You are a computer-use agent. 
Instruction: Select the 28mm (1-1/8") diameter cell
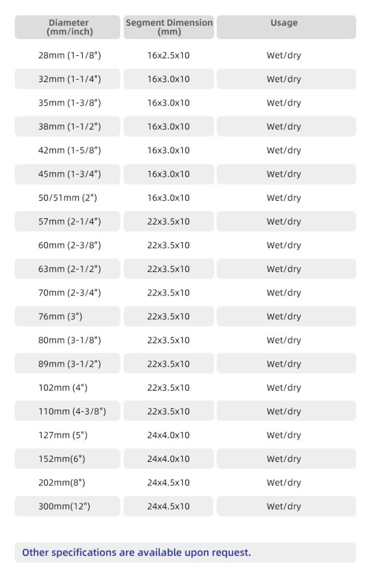click(69, 55)
